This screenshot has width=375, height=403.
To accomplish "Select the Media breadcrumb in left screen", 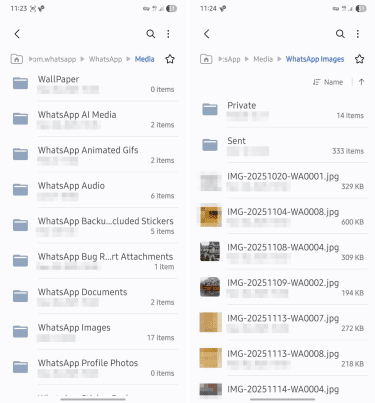I will point(144,59).
